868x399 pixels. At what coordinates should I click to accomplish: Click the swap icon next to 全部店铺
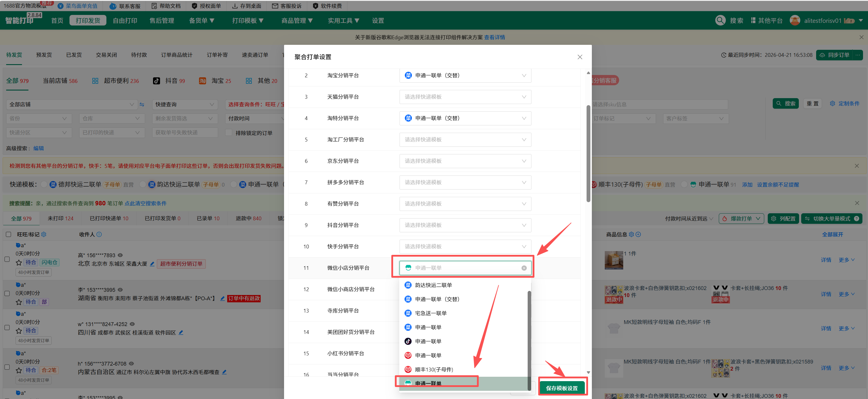(142, 104)
